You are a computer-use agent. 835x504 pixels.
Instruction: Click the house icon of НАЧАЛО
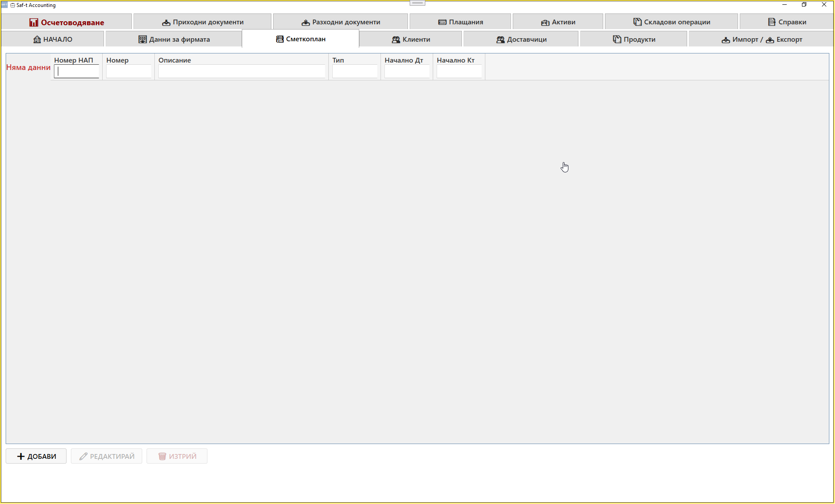coord(37,39)
